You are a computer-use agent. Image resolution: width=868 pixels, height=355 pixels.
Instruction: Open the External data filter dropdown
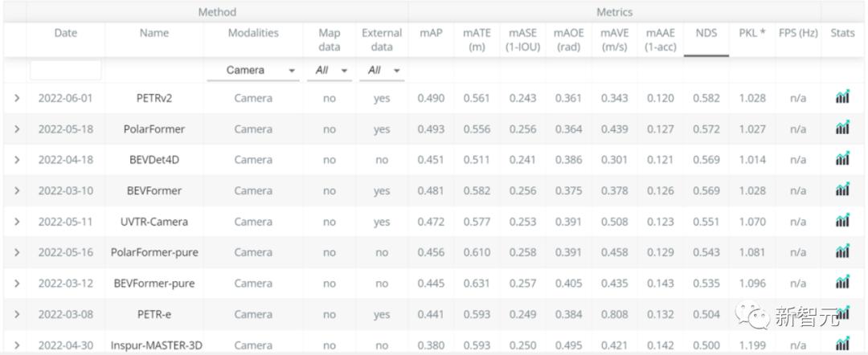click(382, 71)
